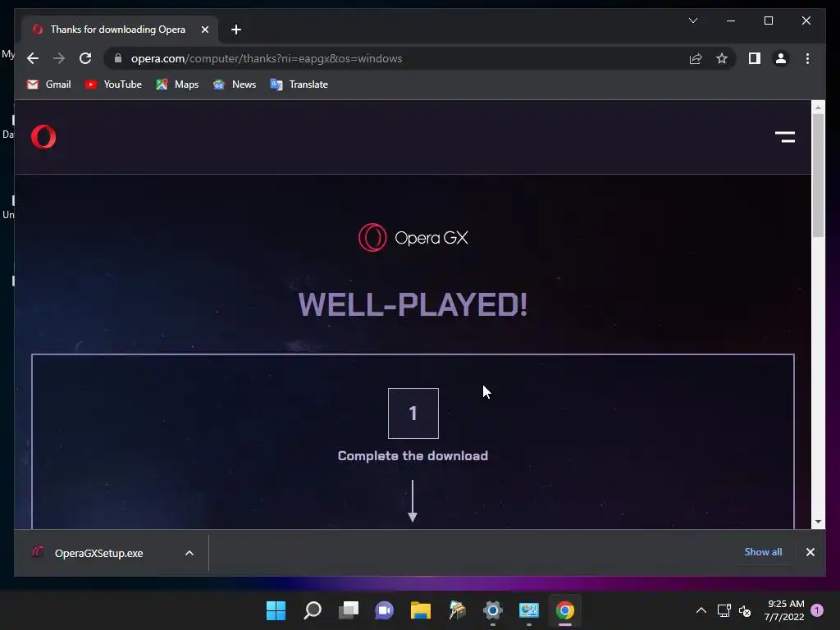
Task: Click the scrollbar up arrow
Action: [x=818, y=107]
